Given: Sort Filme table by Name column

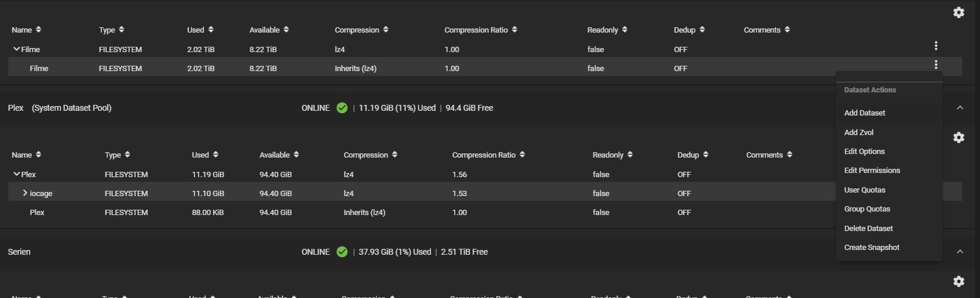Looking at the screenshot, I should pos(27,30).
